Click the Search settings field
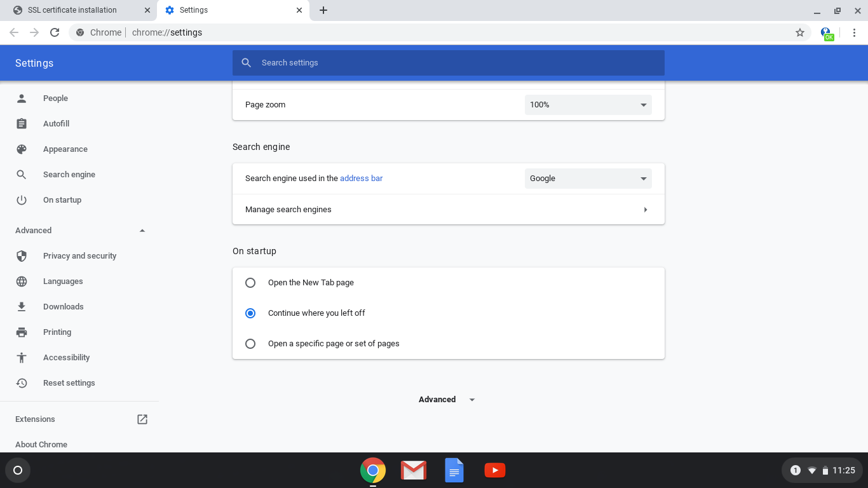 (448, 62)
